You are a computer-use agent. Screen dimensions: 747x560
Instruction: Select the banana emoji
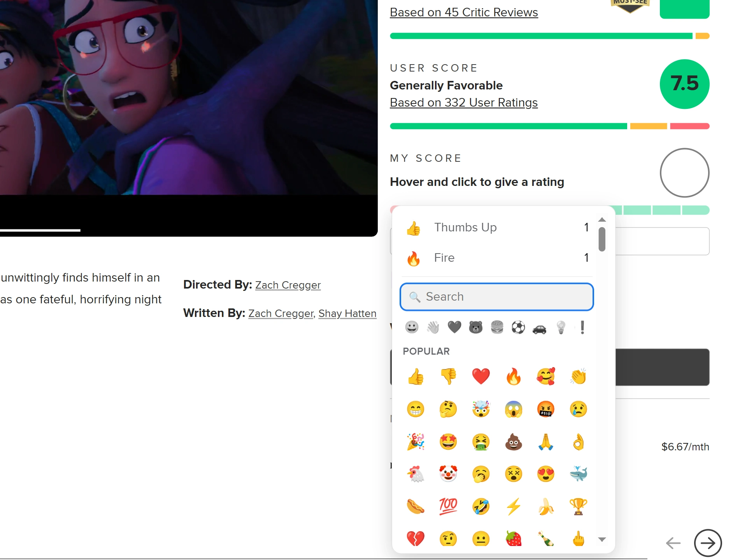click(x=546, y=506)
